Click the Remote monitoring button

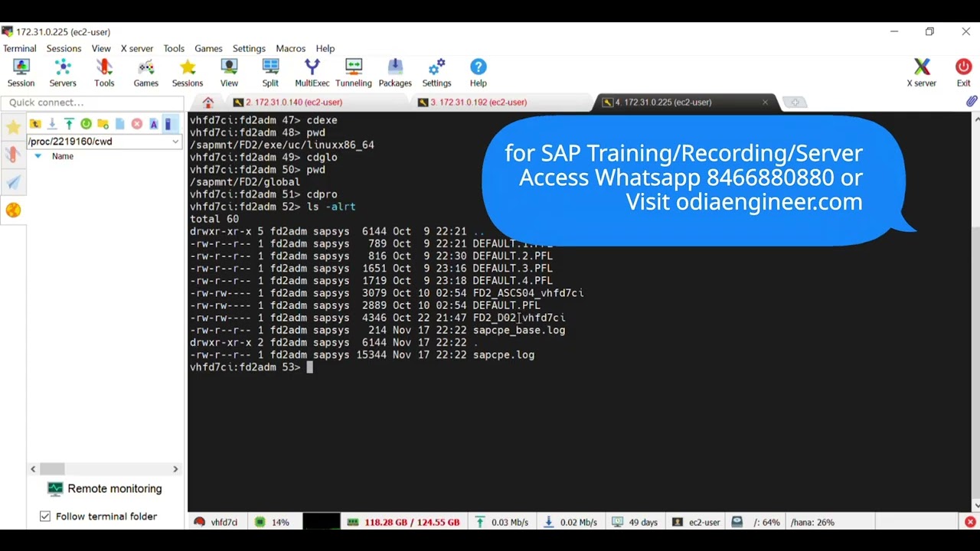point(104,488)
